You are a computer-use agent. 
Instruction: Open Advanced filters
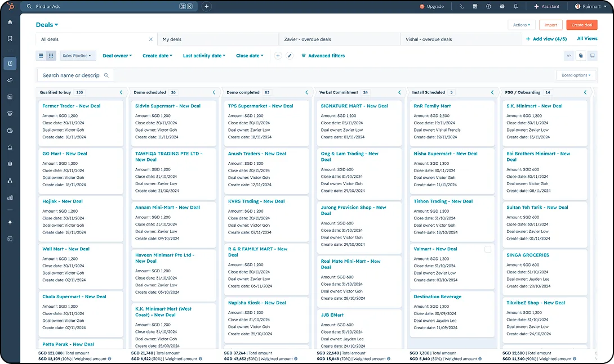point(323,56)
